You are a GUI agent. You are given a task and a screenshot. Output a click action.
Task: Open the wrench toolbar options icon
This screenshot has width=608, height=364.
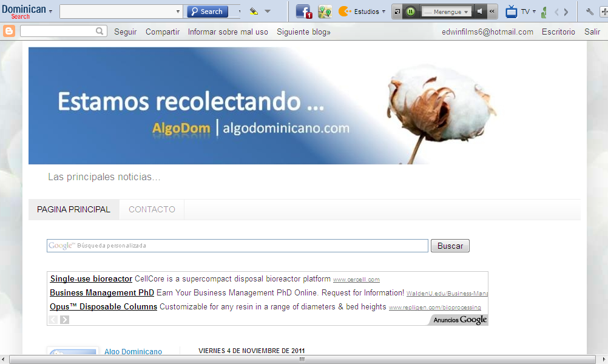[590, 12]
